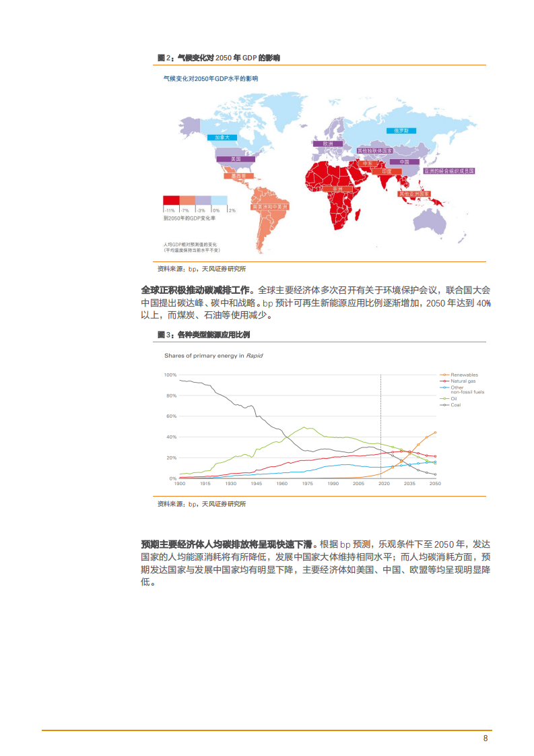Click the page number '8'
534x756 pixels.
point(486,738)
